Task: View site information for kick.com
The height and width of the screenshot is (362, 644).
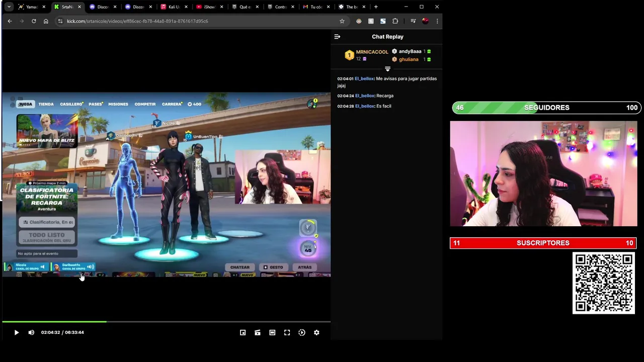Action: [x=60, y=21]
